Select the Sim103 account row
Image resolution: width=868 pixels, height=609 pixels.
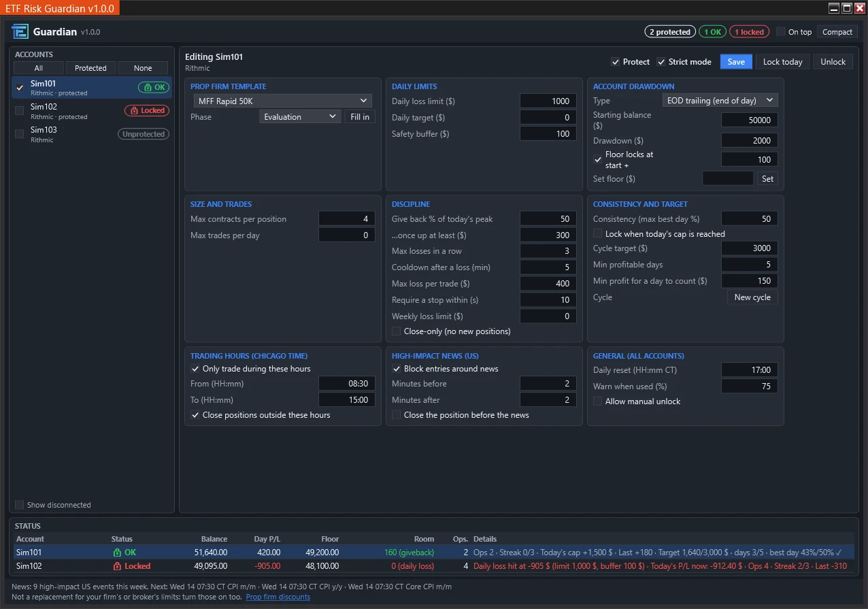point(92,134)
